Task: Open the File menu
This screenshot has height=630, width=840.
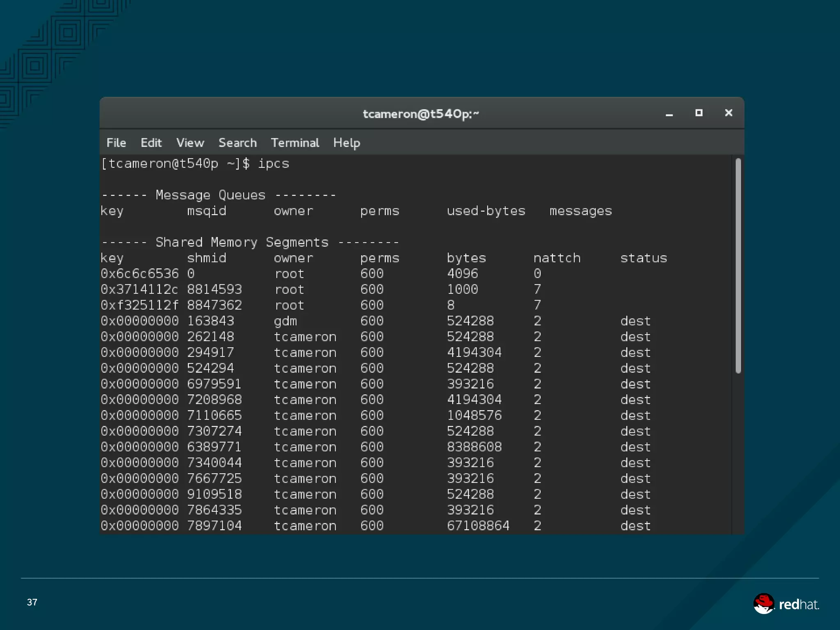Action: click(x=116, y=143)
